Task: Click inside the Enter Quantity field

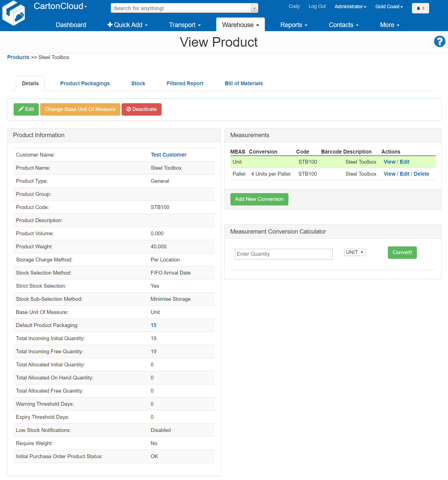Action: (283, 254)
